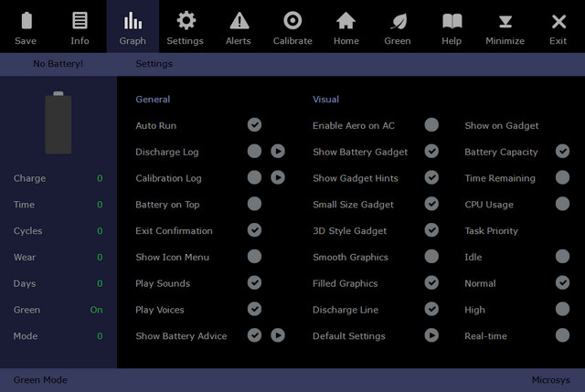Minimize the app using toolbar Minimize

505,21
